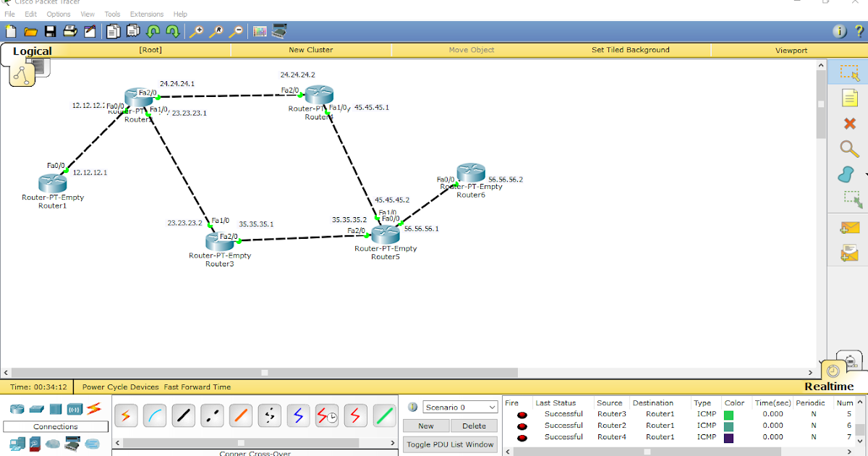Click the Zoom In toolbar icon
Screen dimensions: 868x456
196,31
